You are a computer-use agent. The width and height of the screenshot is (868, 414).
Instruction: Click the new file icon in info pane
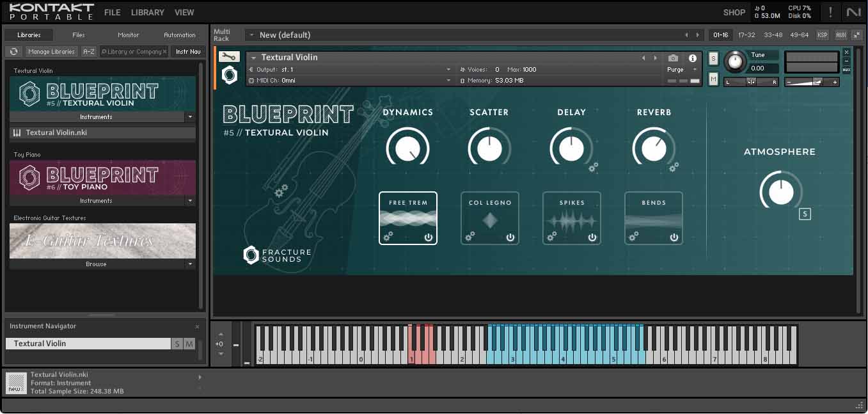(15, 383)
